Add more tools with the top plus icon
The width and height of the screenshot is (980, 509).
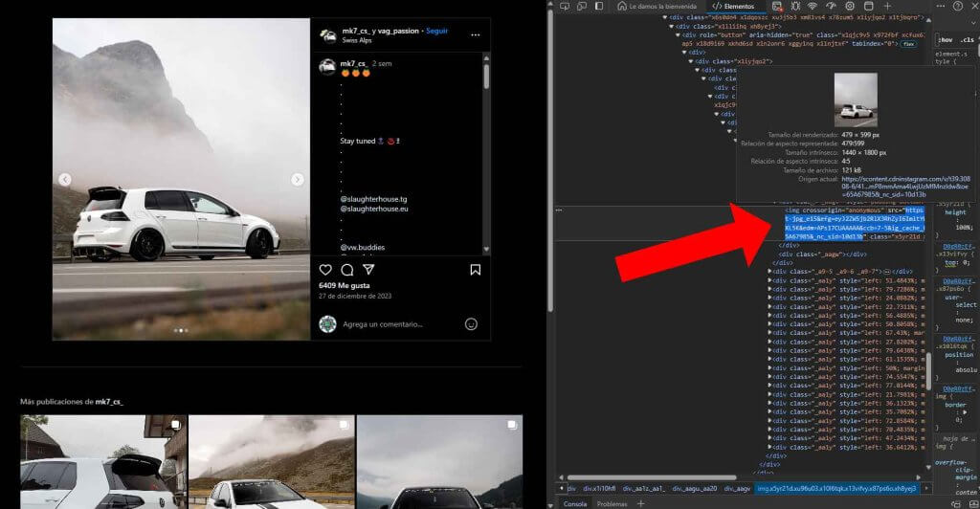click(887, 7)
